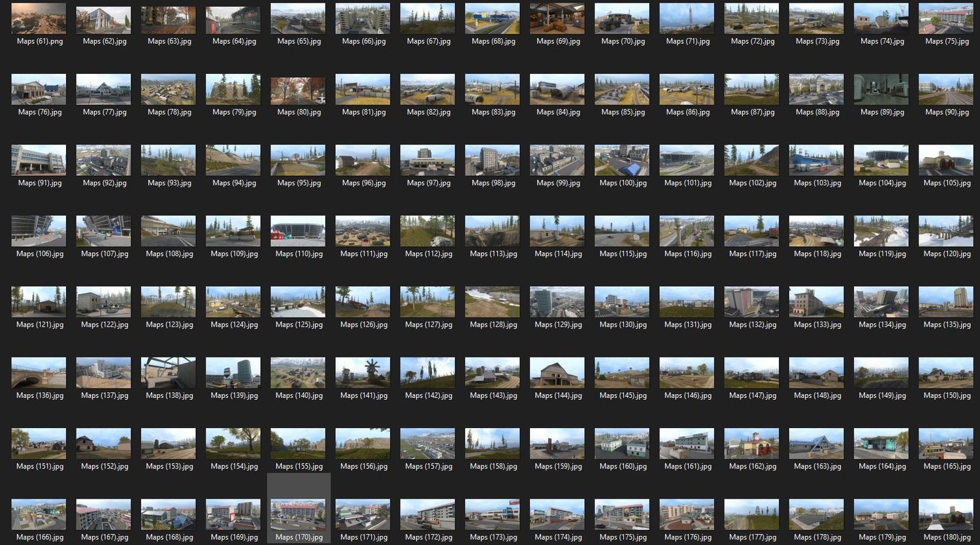Select the Maps (106).jpg thumbnail
This screenshot has height=545, width=980.
pos(39,231)
